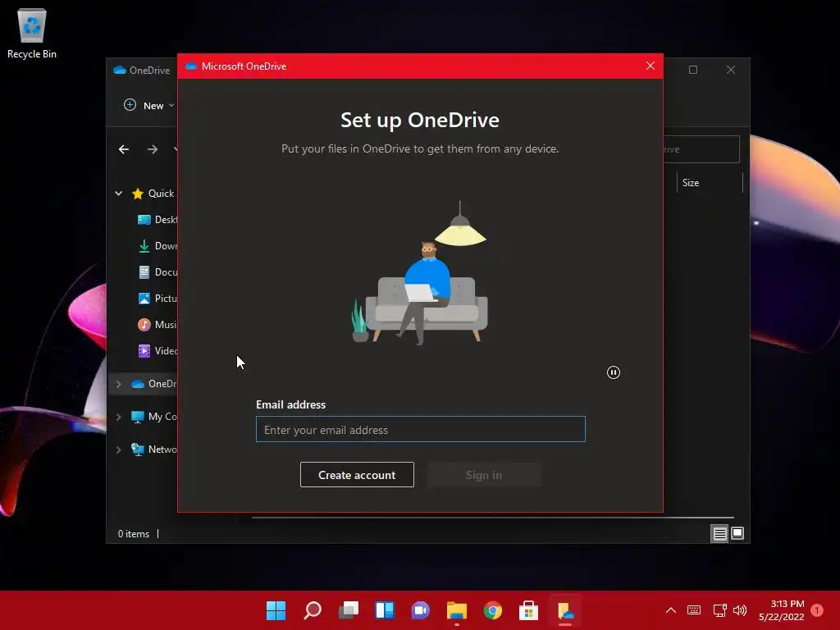Click the greyed-out Sign in button
This screenshot has width=840, height=630.
click(484, 475)
